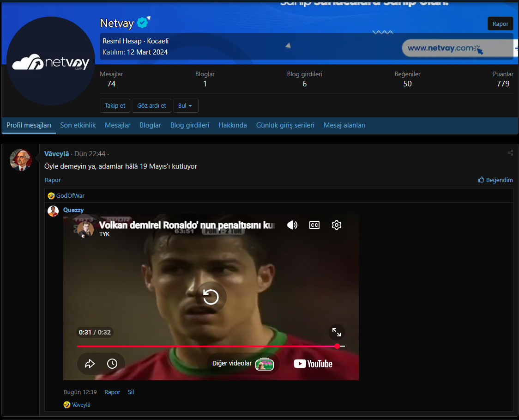Click the Dün 22:44 post timestamp
The height and width of the screenshot is (420, 519).
[x=90, y=154]
